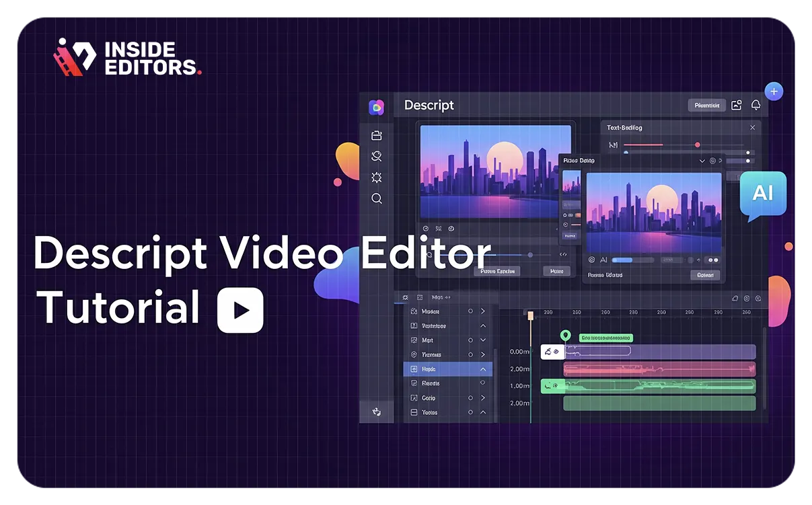This screenshot has width=812, height=505.
Task: Select the Mart row in the list
Action: tap(448, 340)
